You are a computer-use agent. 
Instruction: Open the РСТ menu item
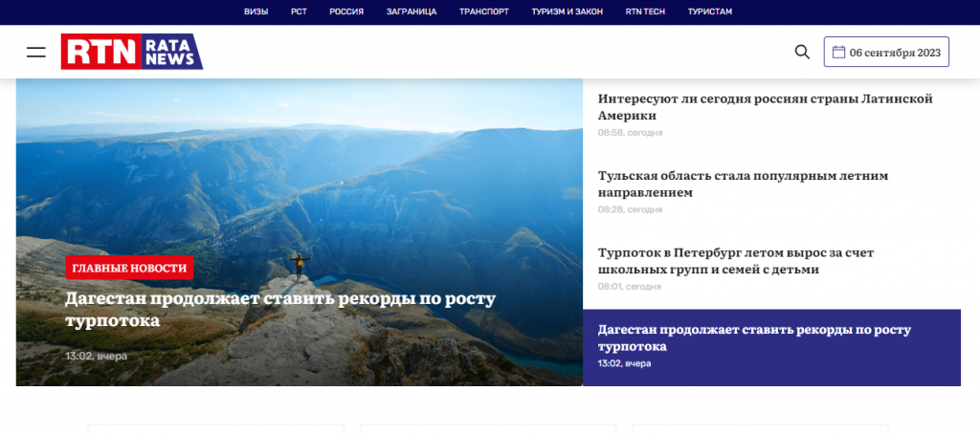tap(299, 11)
